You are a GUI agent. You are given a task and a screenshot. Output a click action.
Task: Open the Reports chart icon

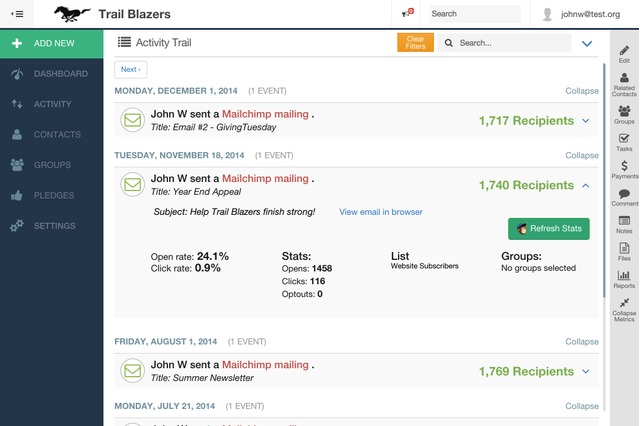[x=624, y=279]
